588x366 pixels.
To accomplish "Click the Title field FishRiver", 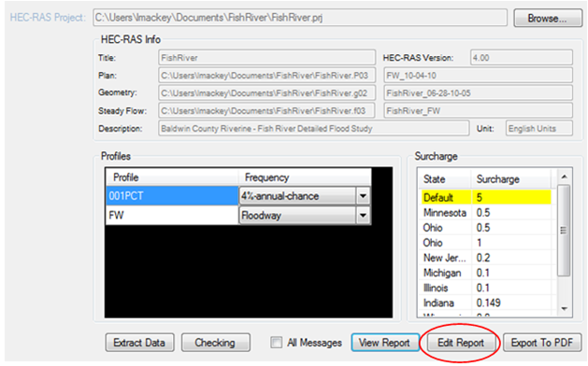I will (266, 58).
